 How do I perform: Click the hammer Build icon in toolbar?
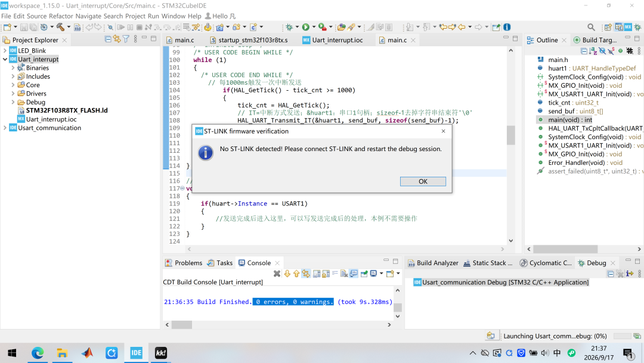60,27
